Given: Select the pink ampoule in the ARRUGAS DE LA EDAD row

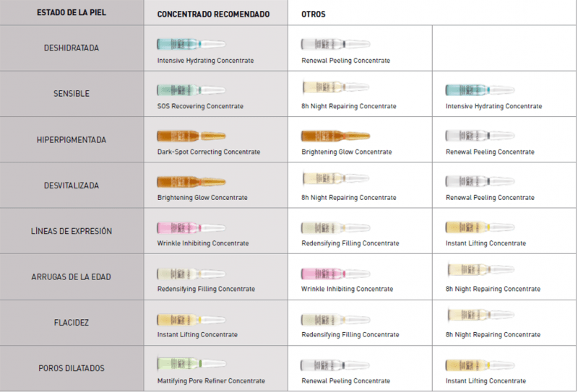Looking at the screenshot, I should coord(335,274).
